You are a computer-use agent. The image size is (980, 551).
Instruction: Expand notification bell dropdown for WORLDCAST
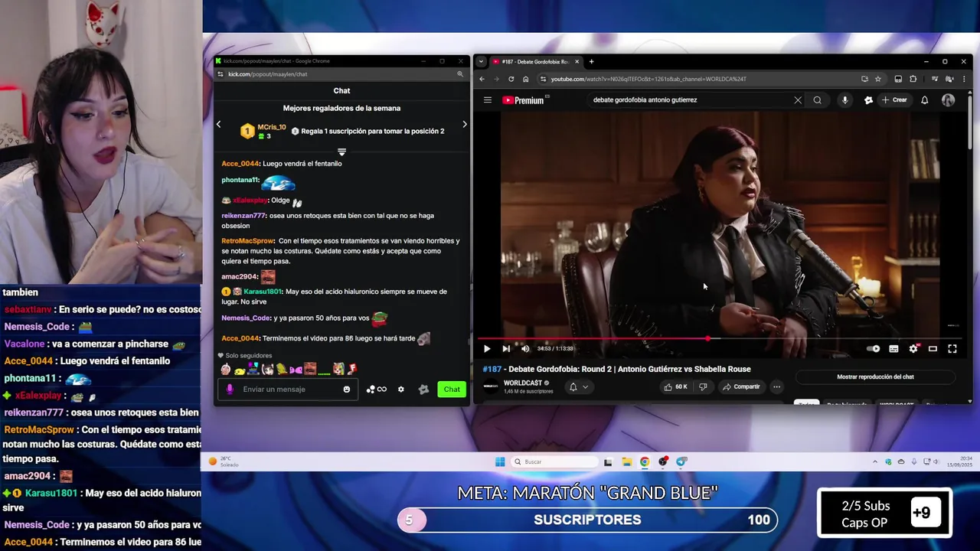tap(579, 387)
